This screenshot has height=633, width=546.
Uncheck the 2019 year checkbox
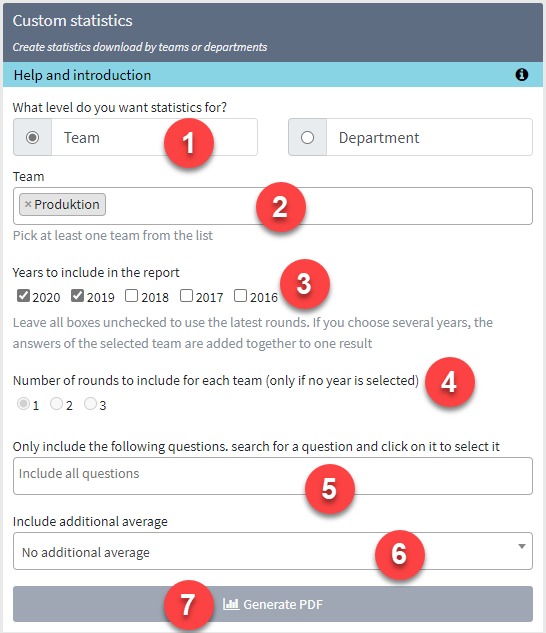coord(78,296)
